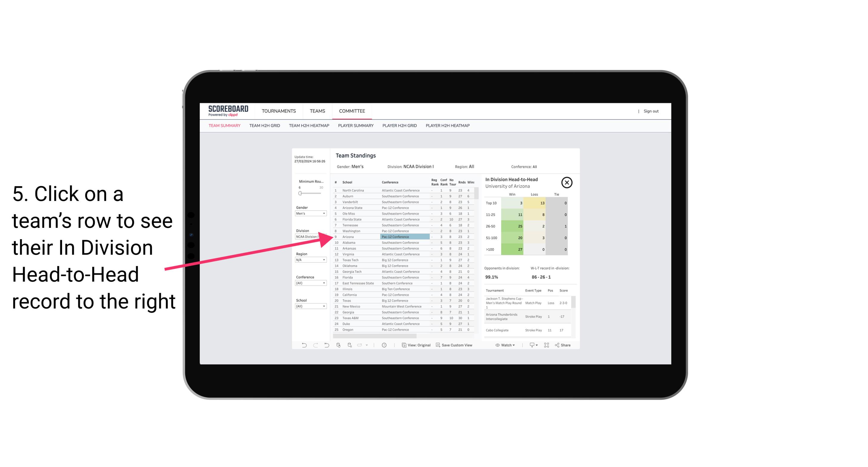Click the Watch eye icon
Screen dimensions: 868x467
[x=498, y=345]
